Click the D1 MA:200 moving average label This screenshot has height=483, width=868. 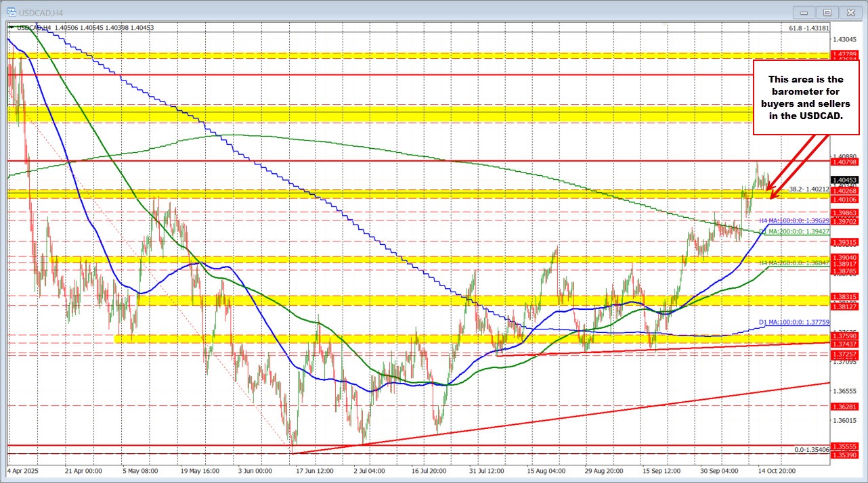[794, 231]
